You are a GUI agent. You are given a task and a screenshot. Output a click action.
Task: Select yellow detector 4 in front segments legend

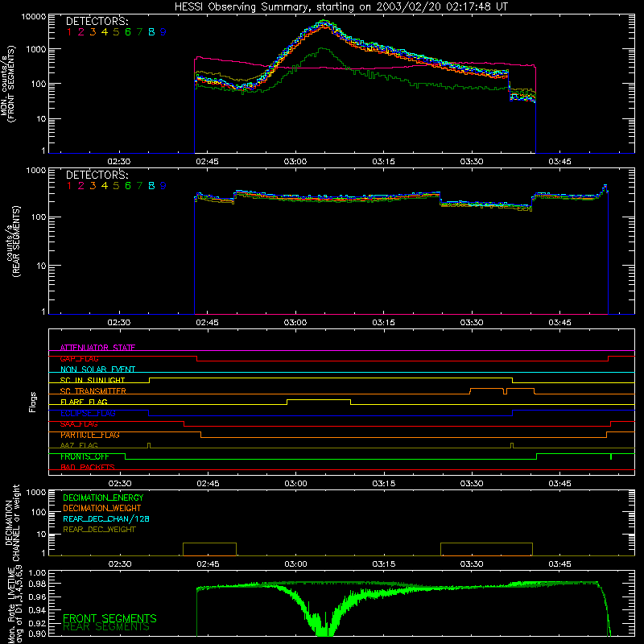pos(105,32)
